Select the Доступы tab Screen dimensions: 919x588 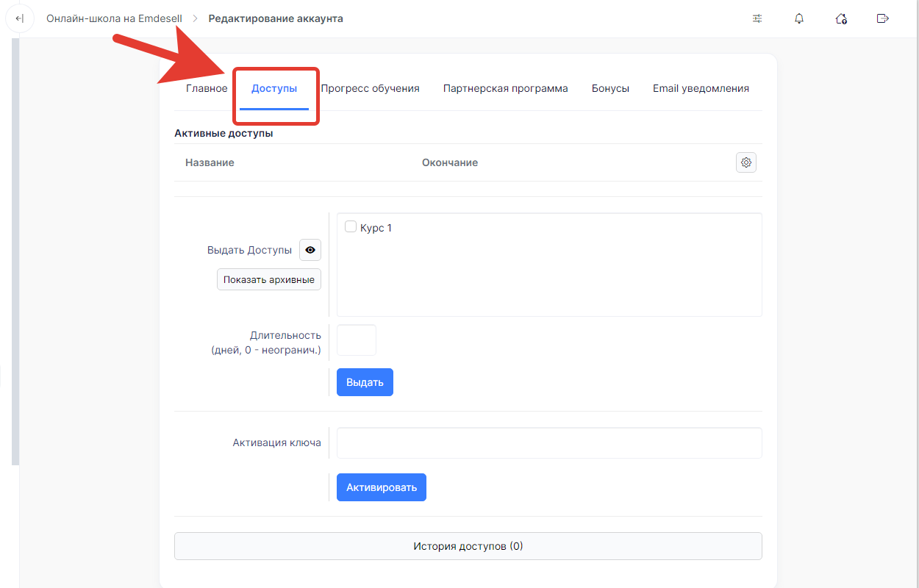click(274, 88)
